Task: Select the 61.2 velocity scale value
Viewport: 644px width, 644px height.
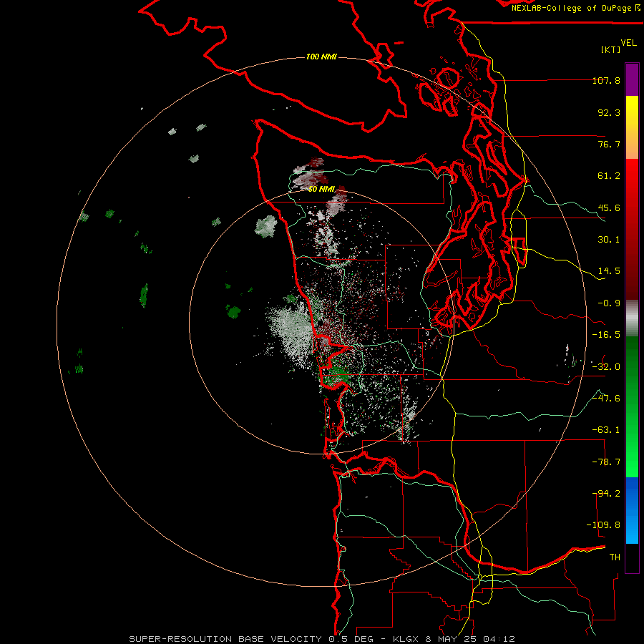Action: 609,176
